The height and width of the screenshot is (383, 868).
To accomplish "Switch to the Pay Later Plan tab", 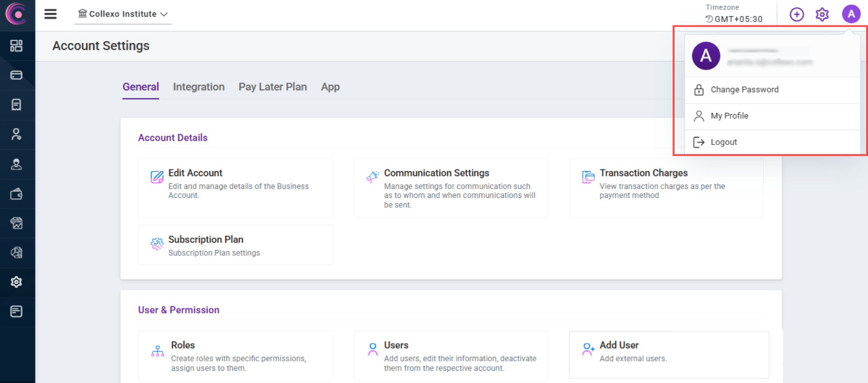I will click(x=273, y=87).
